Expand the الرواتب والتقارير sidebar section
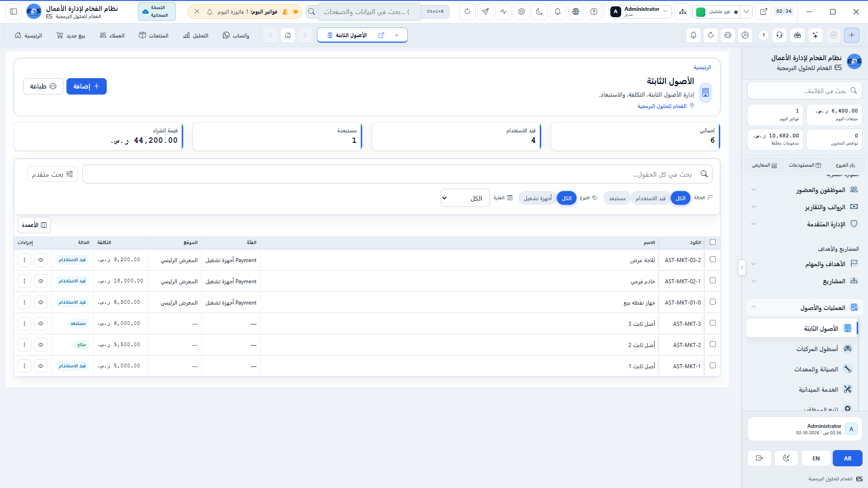 click(805, 207)
